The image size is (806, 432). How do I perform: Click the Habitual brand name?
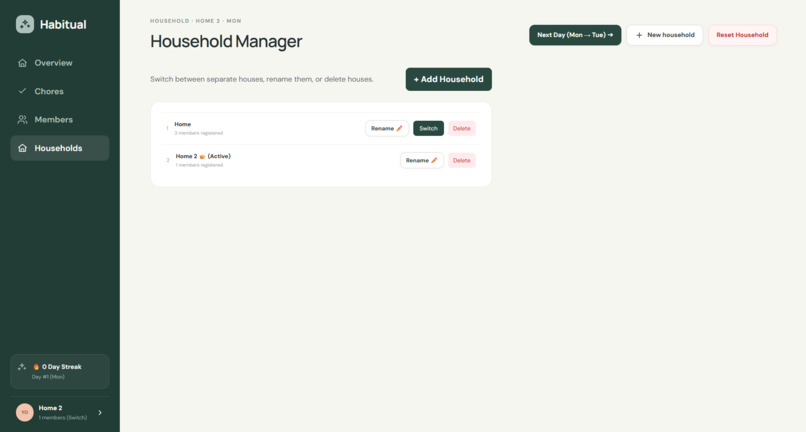(x=63, y=24)
